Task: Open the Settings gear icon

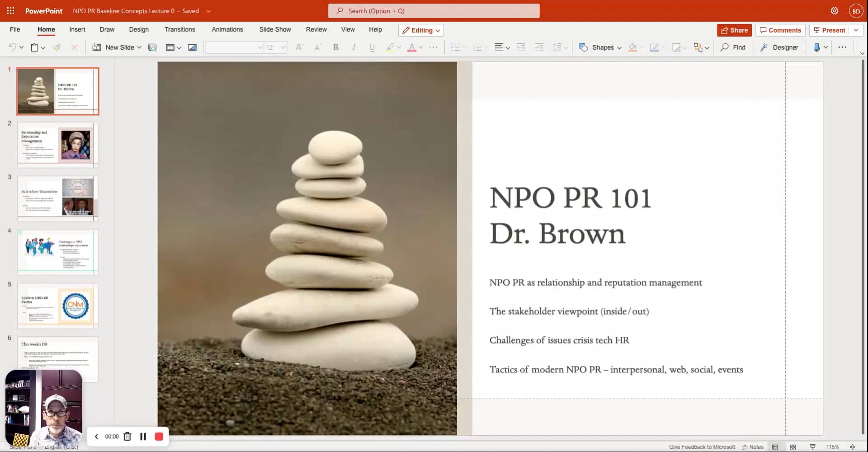Action: tap(835, 10)
